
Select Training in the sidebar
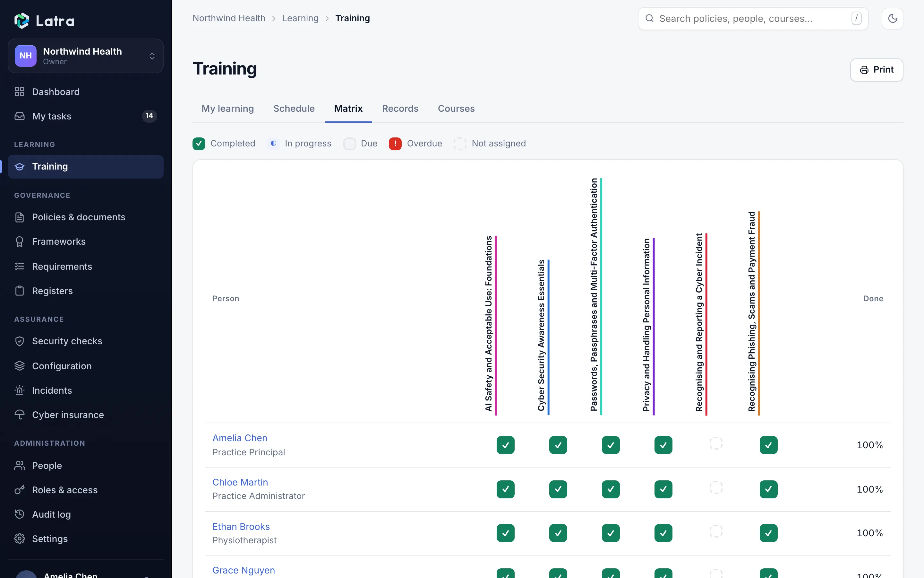tap(86, 167)
